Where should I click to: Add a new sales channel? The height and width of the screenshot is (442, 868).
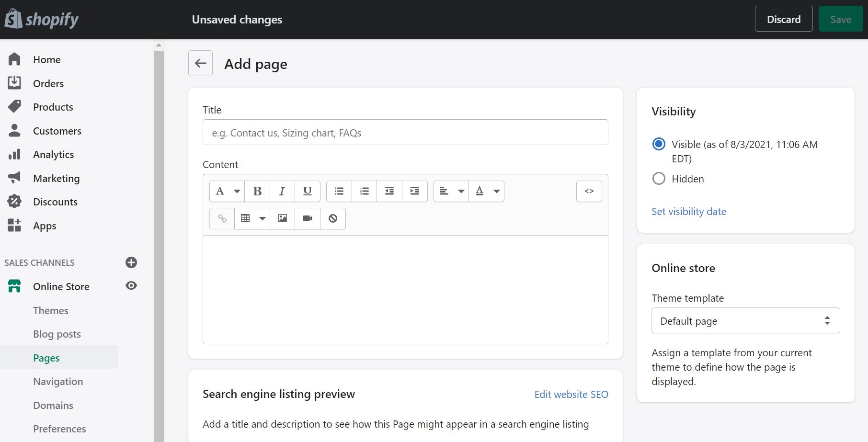pos(131,262)
